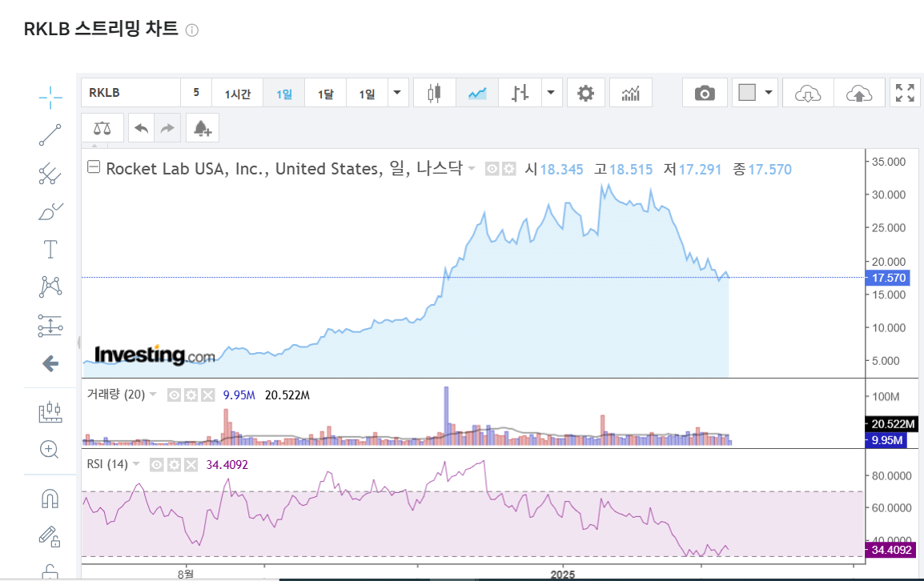
Task: Remove the RSI indicator
Action: [191, 465]
